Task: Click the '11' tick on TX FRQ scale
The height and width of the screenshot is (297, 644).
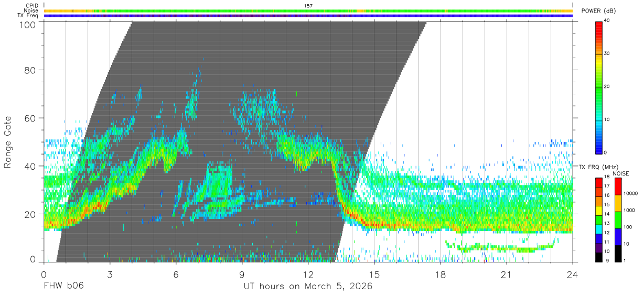Action: [x=607, y=242]
